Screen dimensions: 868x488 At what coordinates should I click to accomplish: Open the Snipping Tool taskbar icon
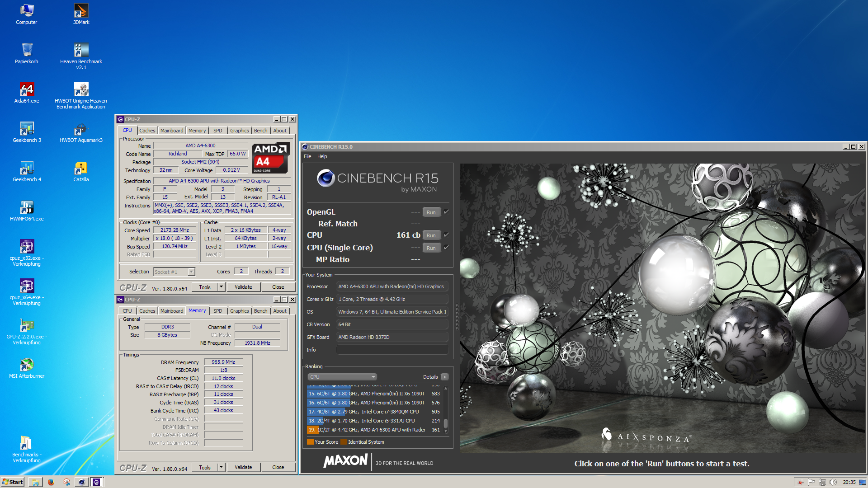pyautogui.click(x=66, y=482)
